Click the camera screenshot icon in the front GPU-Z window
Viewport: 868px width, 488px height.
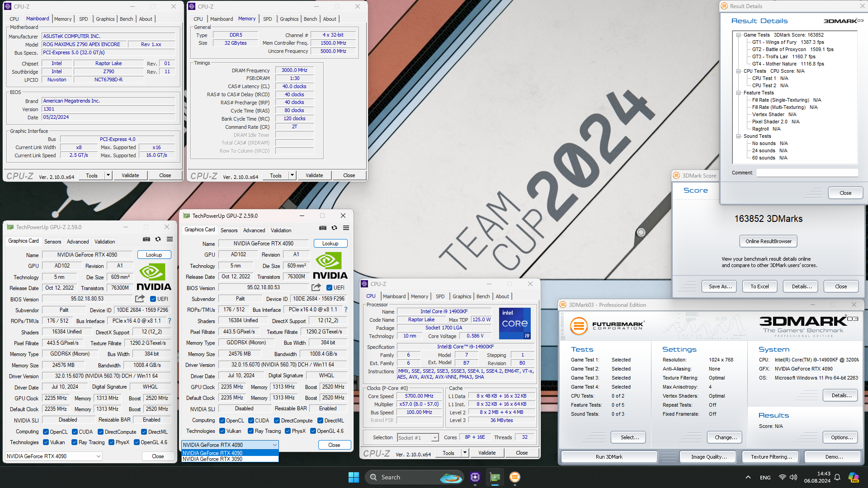[x=322, y=228]
